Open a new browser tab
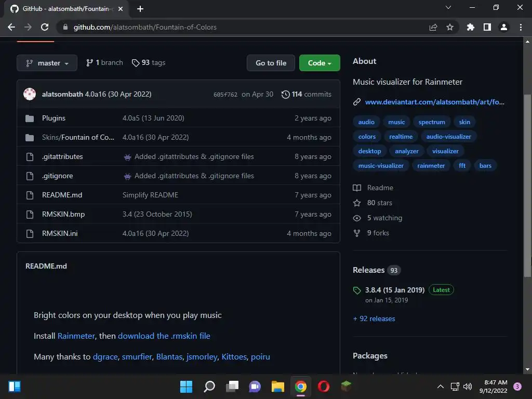532x399 pixels. click(x=140, y=9)
